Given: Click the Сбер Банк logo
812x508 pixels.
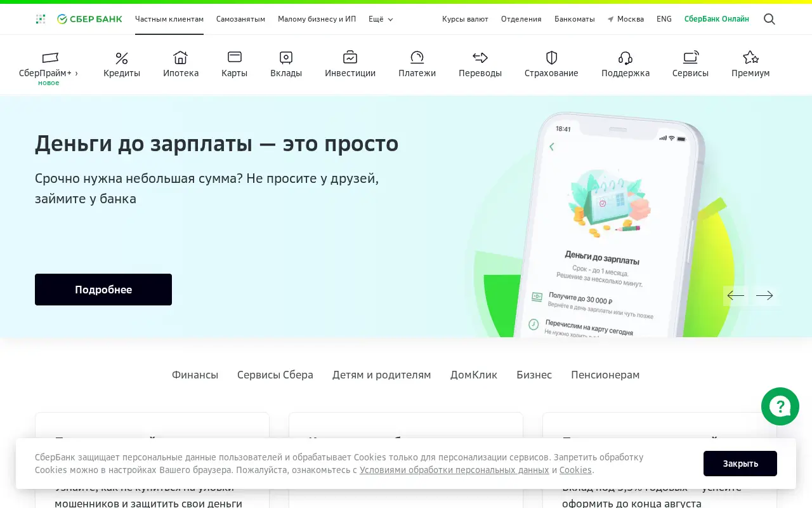Looking at the screenshot, I should click(89, 19).
